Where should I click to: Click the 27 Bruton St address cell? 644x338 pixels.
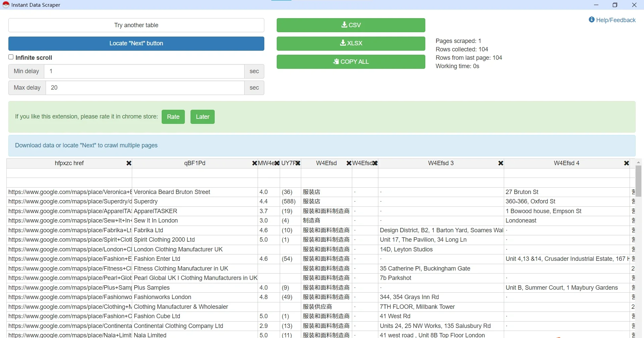coord(567,192)
